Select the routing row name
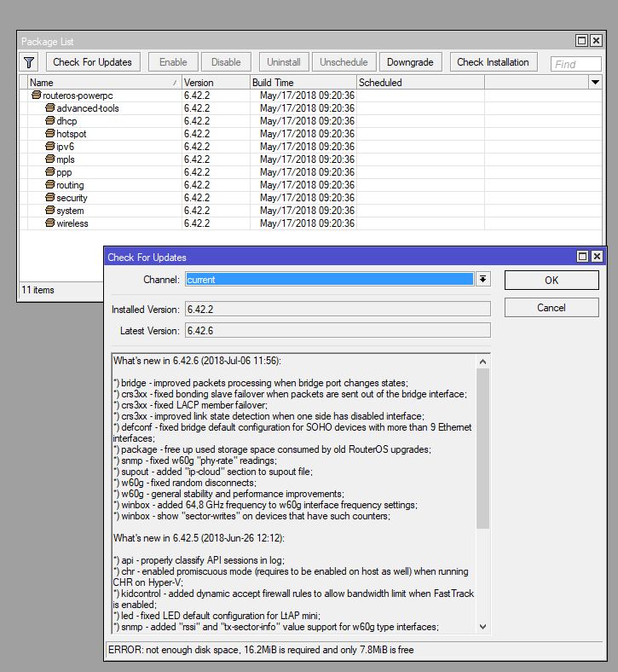The image size is (618, 672). coord(70,185)
